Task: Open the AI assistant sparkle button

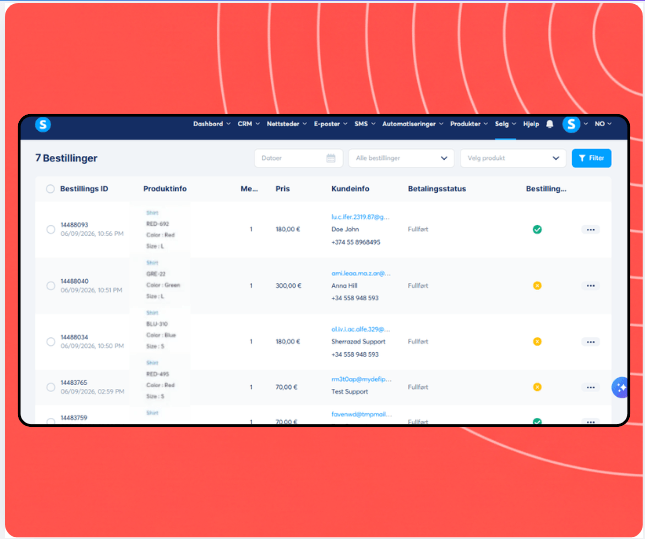Action: point(620,387)
